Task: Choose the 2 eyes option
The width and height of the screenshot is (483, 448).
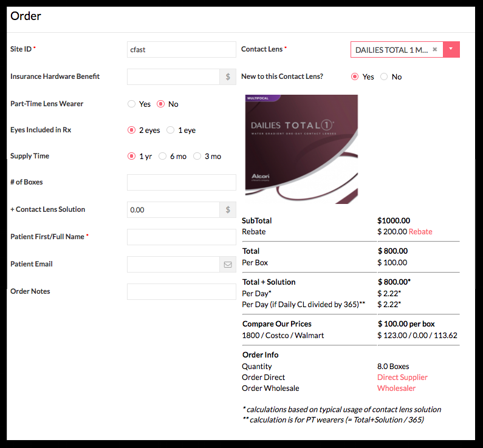Action: point(131,130)
